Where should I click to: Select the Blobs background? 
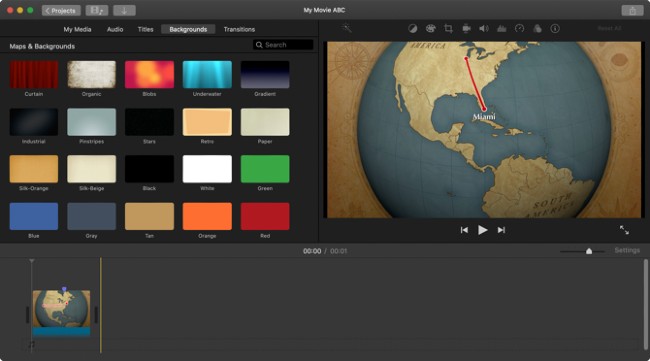(149, 75)
